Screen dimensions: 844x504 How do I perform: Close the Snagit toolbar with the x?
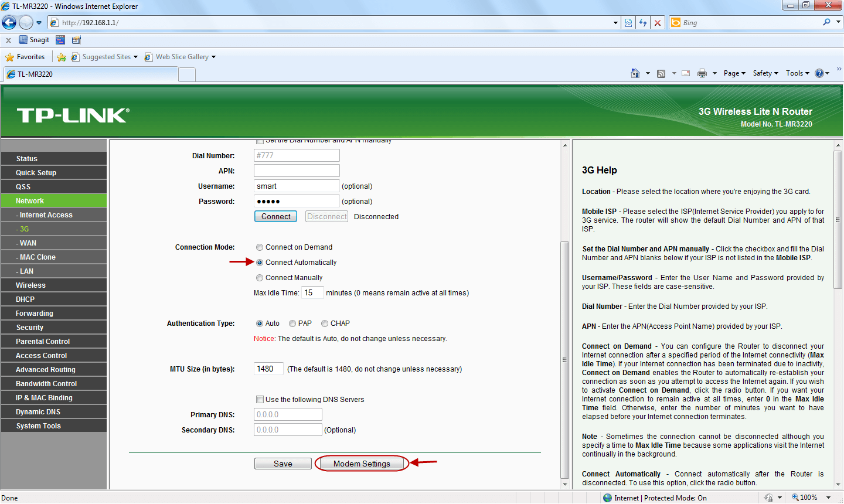[8, 40]
